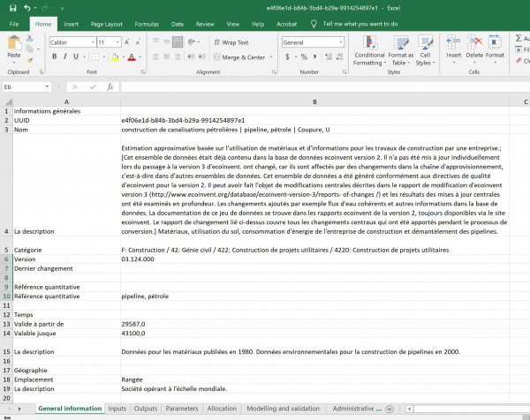
Task: Apply yellow Fill Color swatch
Action: click(115, 56)
